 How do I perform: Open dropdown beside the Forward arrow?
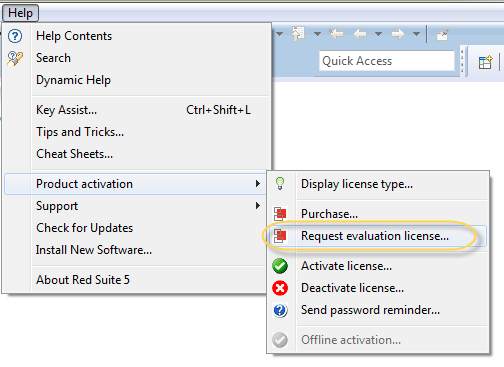pos(416,34)
